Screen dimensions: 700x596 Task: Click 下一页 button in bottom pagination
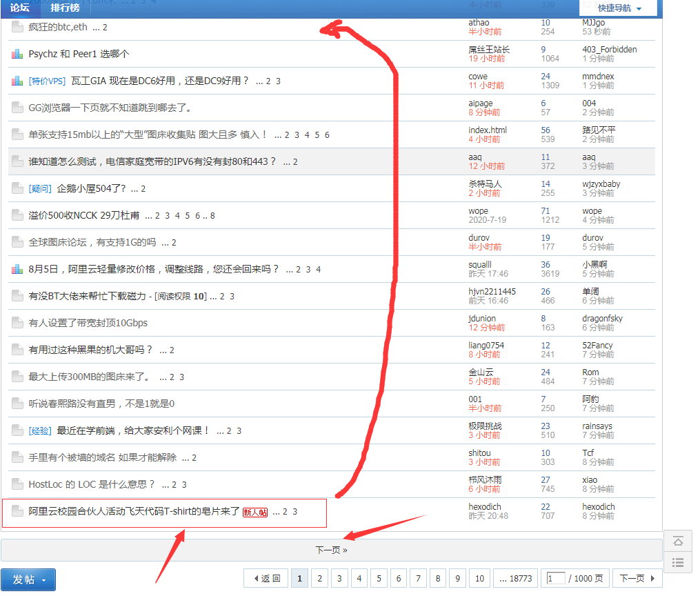(637, 579)
